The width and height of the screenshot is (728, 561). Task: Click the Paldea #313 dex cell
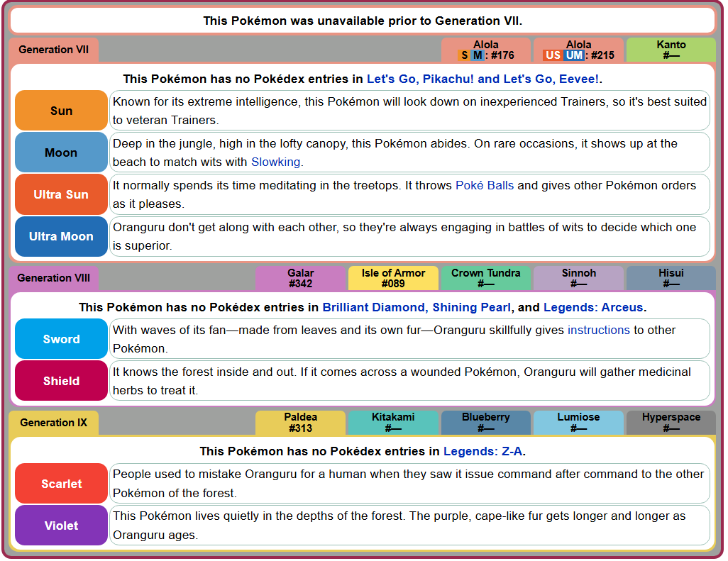(300, 423)
